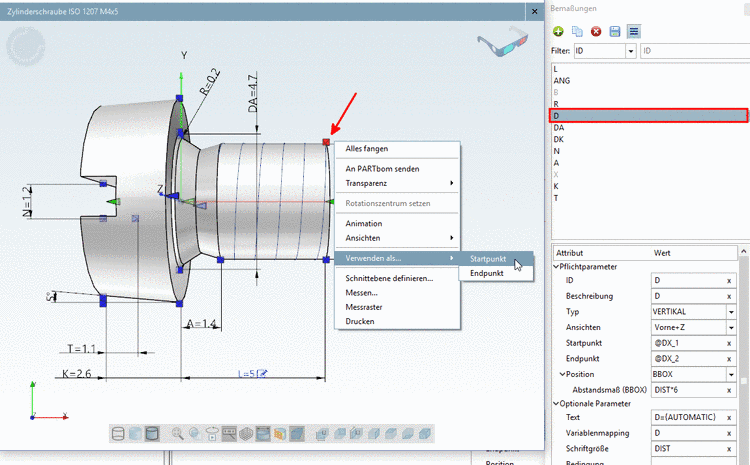The height and width of the screenshot is (465, 750).
Task: Close the Zylinderschraube ISO 1207 preview window
Action: pos(534,11)
